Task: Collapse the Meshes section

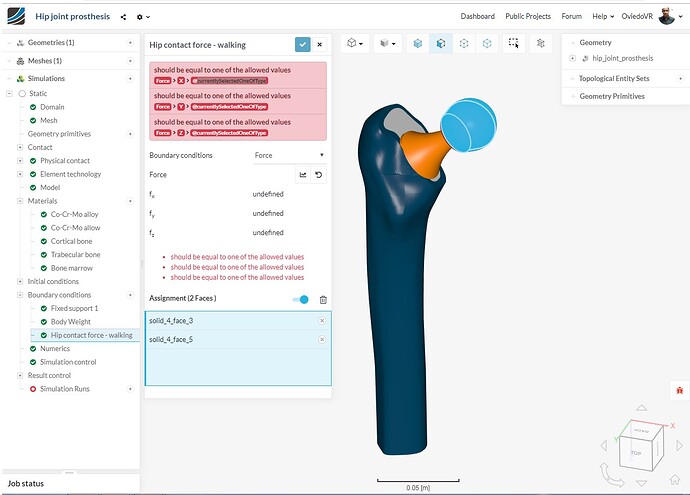Action: (x=9, y=61)
